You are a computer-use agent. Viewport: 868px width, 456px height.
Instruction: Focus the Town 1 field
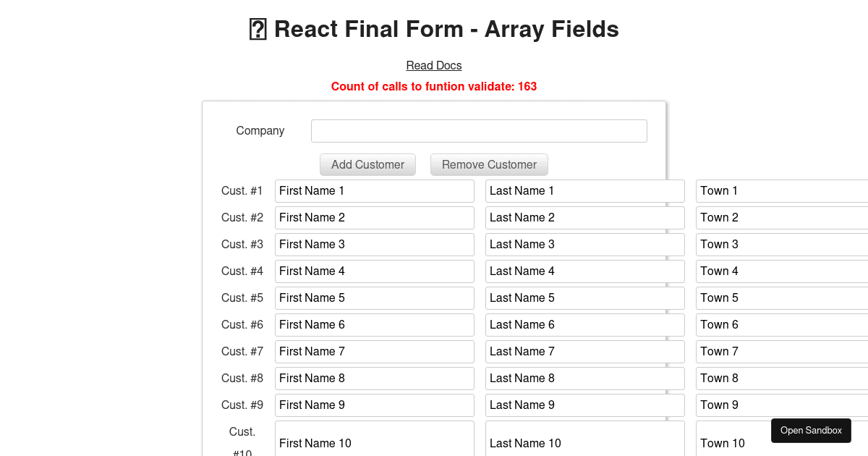pyautogui.click(x=782, y=191)
